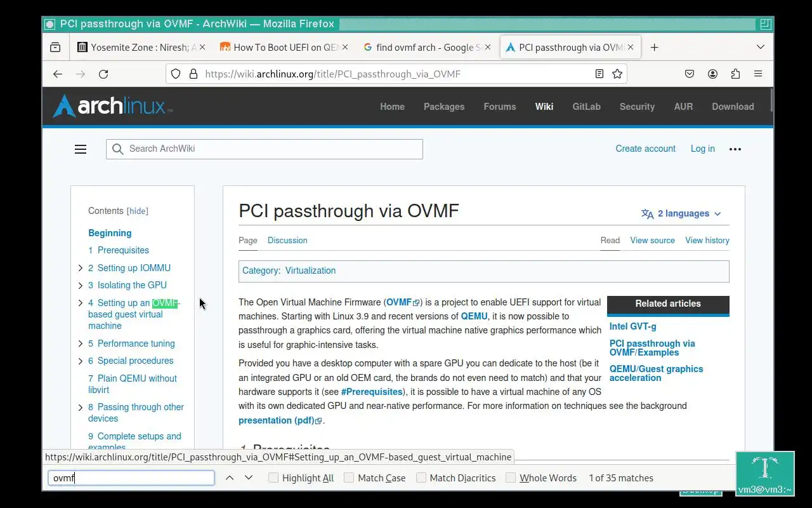812x508 pixels.
Task: Expand the Setting up IOMMU section
Action: (x=81, y=268)
